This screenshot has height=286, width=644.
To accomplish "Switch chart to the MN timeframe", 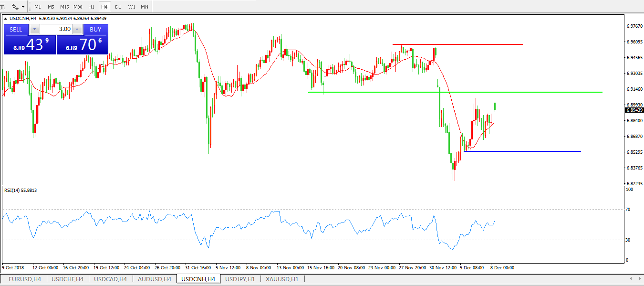I will point(144,7).
